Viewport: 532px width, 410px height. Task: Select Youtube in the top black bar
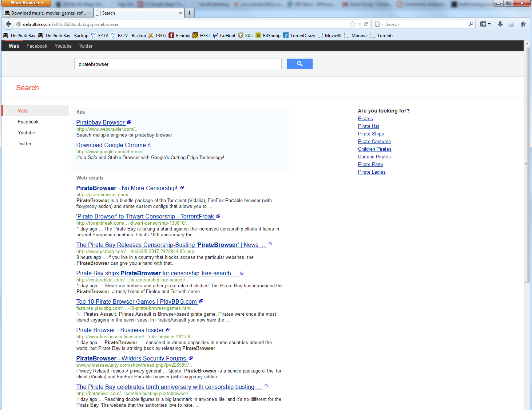pos(63,46)
